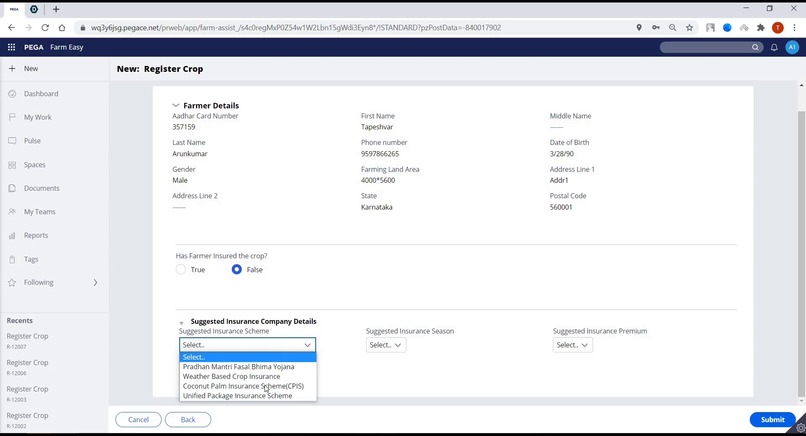The height and width of the screenshot is (436, 806).
Task: Open the A1 user profile avatar
Action: tap(792, 47)
